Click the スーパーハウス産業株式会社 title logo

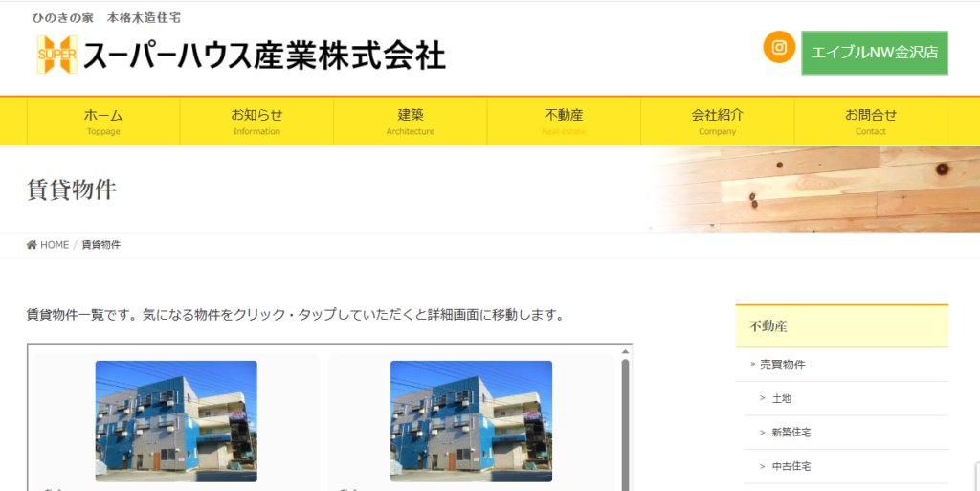tap(264, 56)
